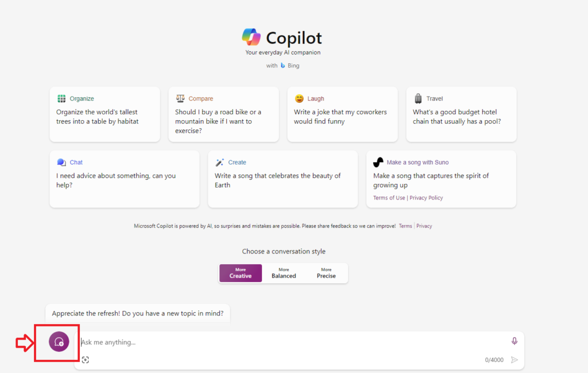Select More Precise conversation style
Screen dimensions: 588x373
click(326, 273)
